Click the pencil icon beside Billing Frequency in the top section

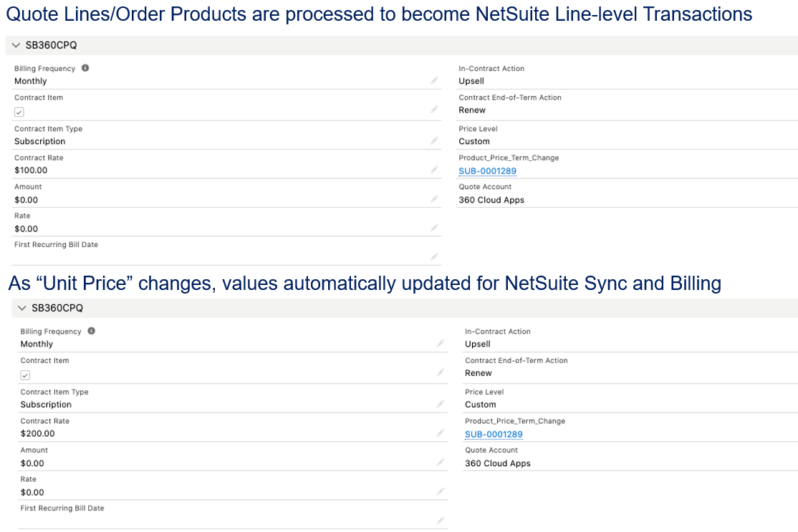pos(434,81)
